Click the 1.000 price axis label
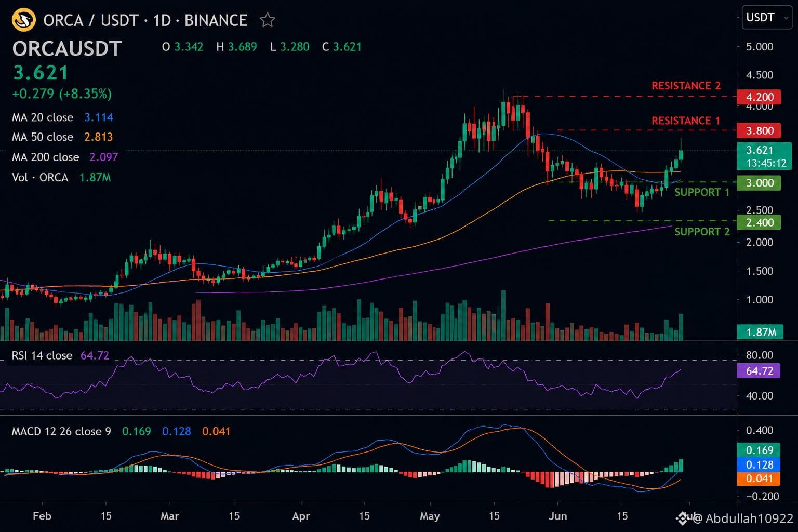The height and width of the screenshot is (532, 798). [760, 299]
